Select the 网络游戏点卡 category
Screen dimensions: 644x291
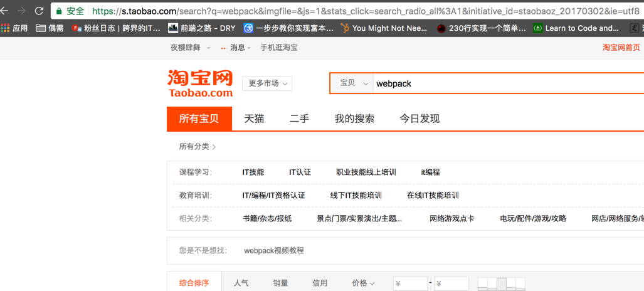tap(451, 219)
